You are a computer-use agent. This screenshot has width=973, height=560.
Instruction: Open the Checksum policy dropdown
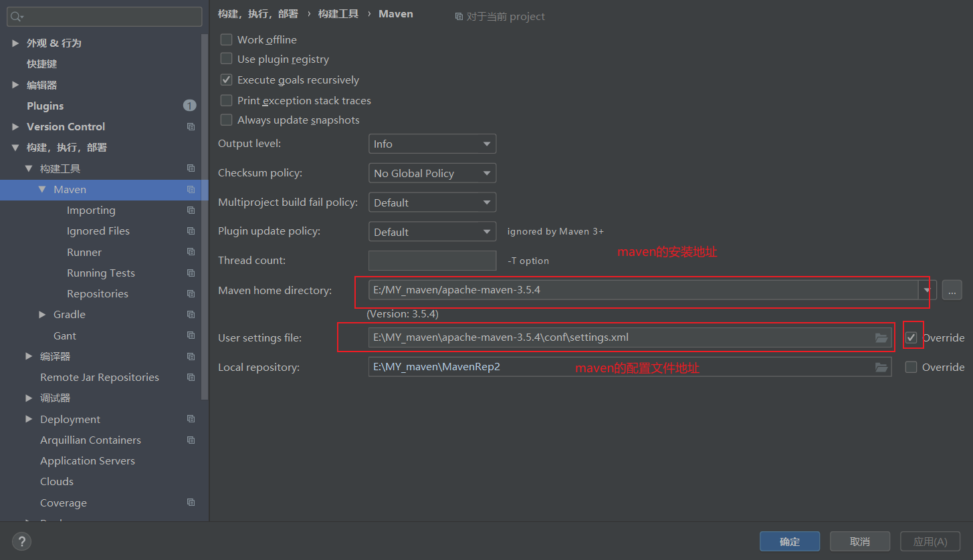tap(432, 173)
